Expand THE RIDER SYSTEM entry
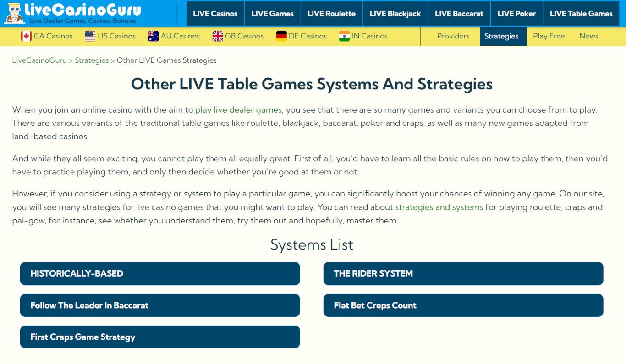 [x=463, y=273]
